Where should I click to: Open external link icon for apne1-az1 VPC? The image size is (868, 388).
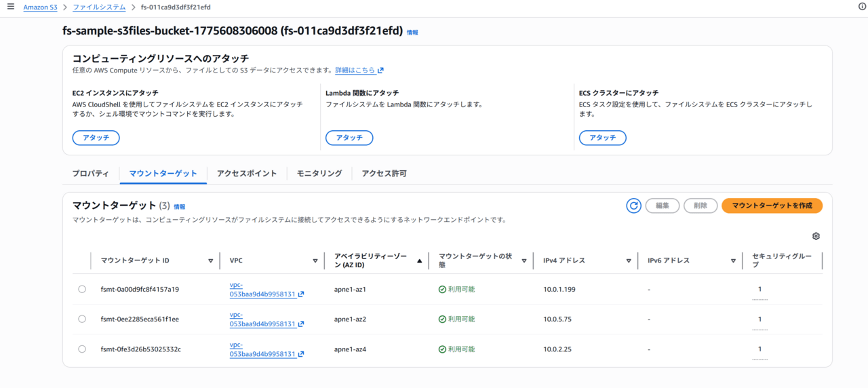click(301, 294)
